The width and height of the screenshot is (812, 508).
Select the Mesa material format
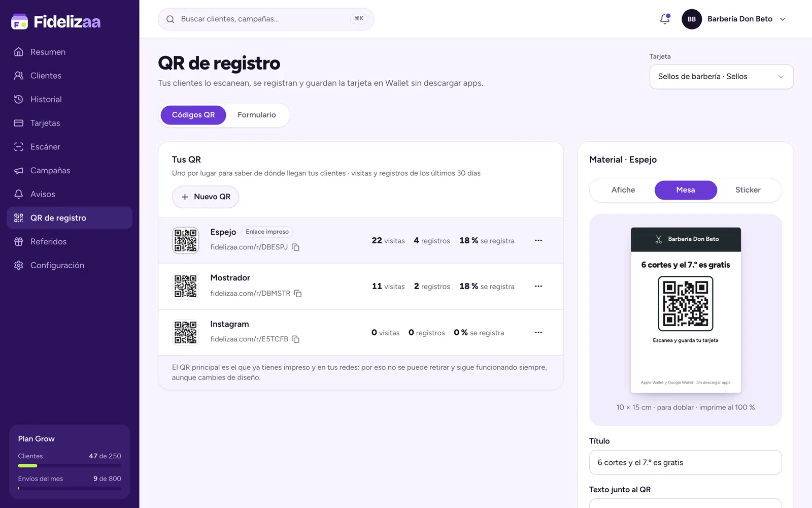pyautogui.click(x=686, y=190)
